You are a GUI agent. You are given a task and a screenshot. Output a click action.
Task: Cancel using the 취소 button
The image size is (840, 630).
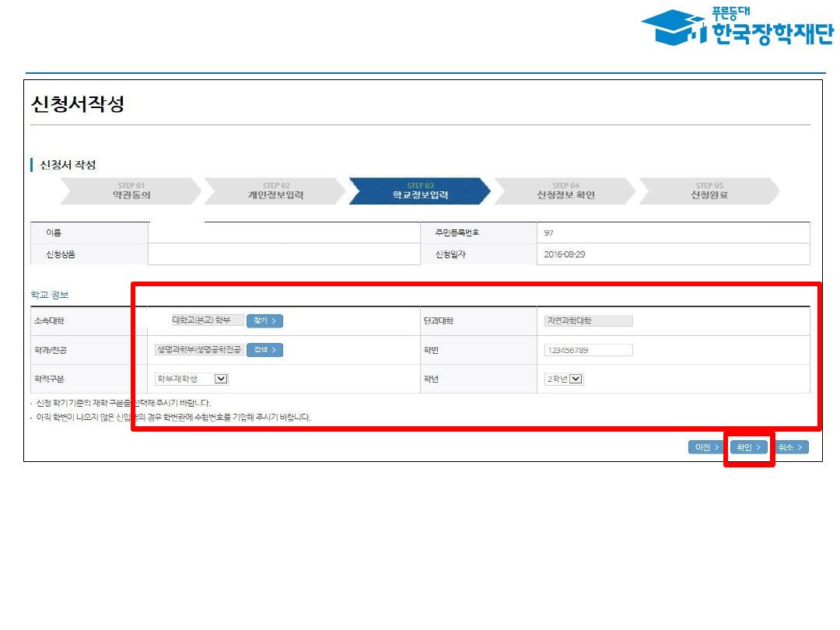coord(791,447)
